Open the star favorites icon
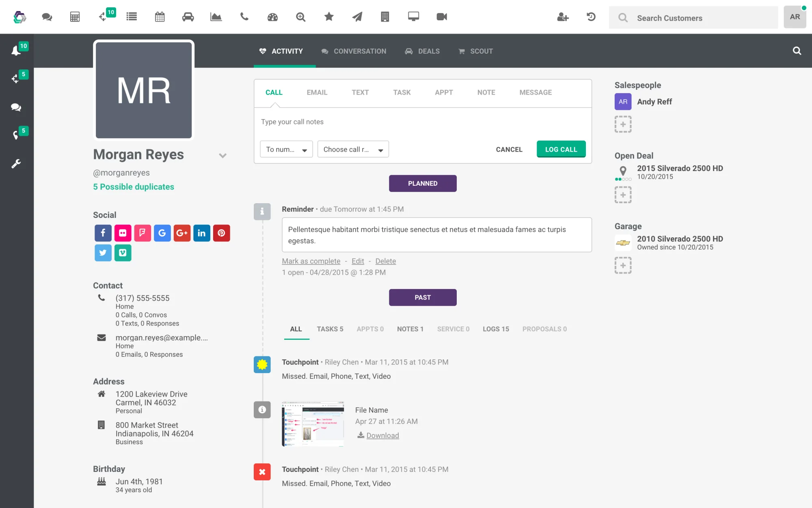 point(329,17)
